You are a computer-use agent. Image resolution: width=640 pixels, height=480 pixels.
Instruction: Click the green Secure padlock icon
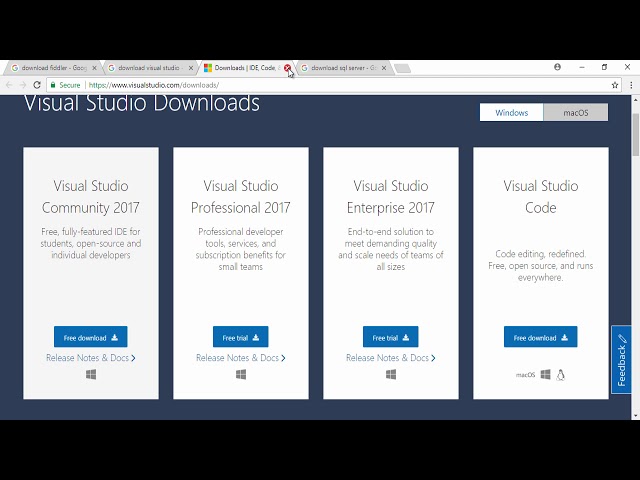click(x=53, y=85)
